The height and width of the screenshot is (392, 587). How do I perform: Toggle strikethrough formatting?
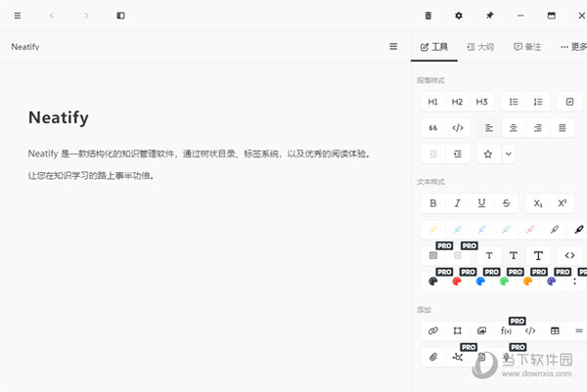(x=506, y=203)
